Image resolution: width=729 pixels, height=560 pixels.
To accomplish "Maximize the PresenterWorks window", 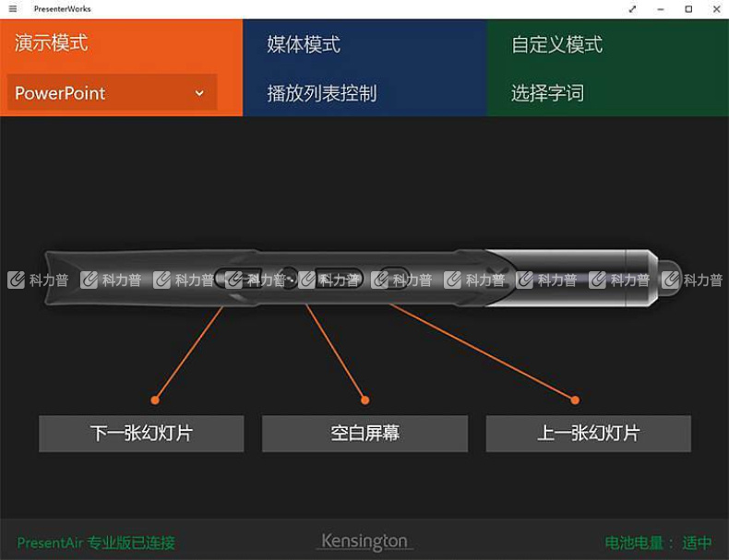I will [688, 9].
